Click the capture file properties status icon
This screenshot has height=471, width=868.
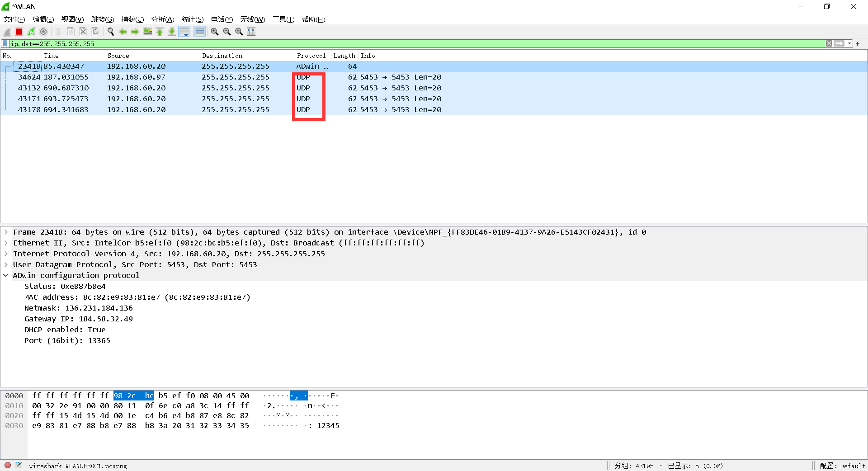click(x=19, y=465)
